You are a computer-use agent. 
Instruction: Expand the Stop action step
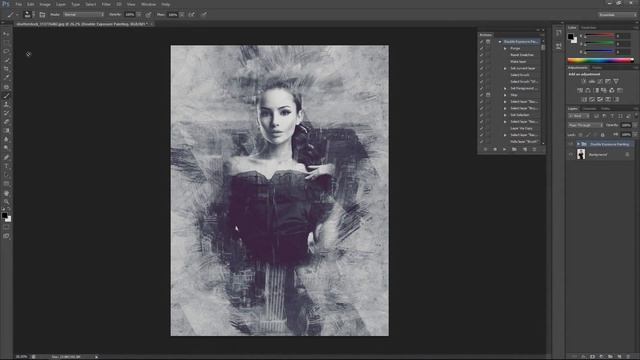[505, 95]
